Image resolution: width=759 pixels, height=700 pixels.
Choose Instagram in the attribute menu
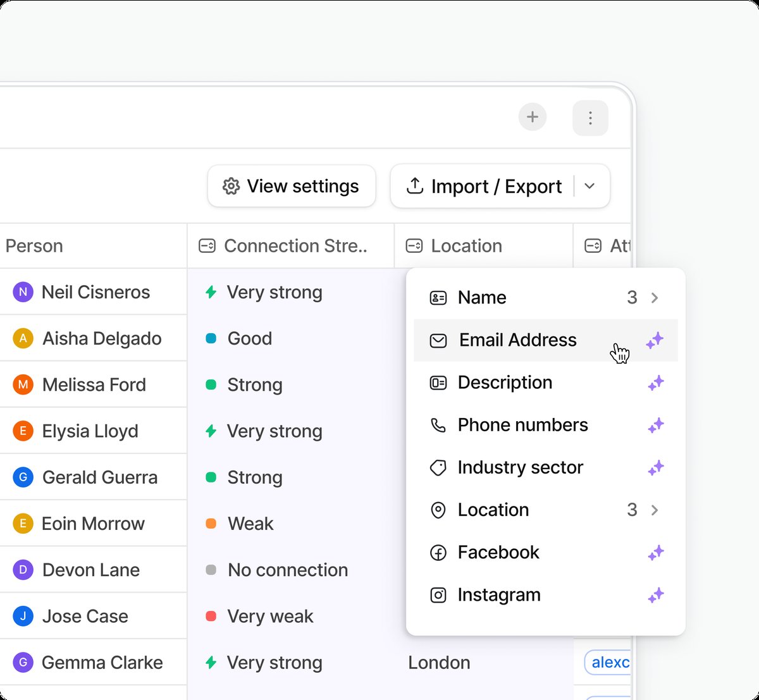(498, 595)
